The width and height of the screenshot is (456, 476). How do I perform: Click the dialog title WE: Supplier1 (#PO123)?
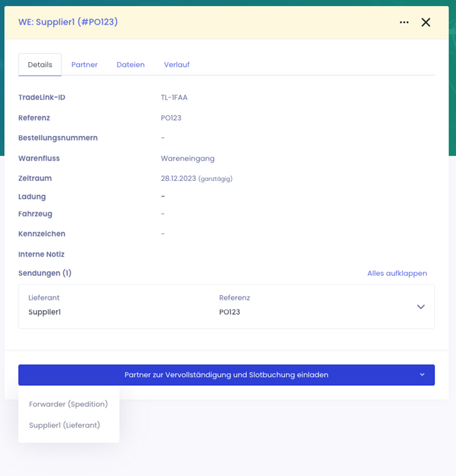tap(68, 22)
